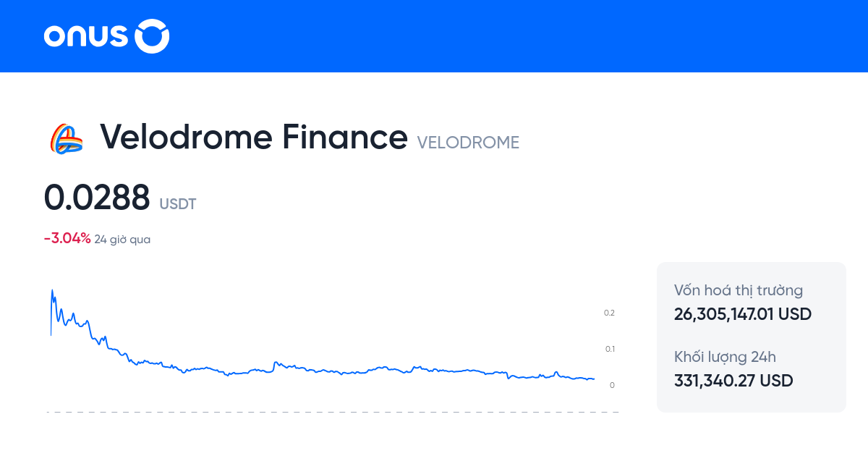Click the USDT currency label
This screenshot has width=868, height=456.
coord(177,204)
